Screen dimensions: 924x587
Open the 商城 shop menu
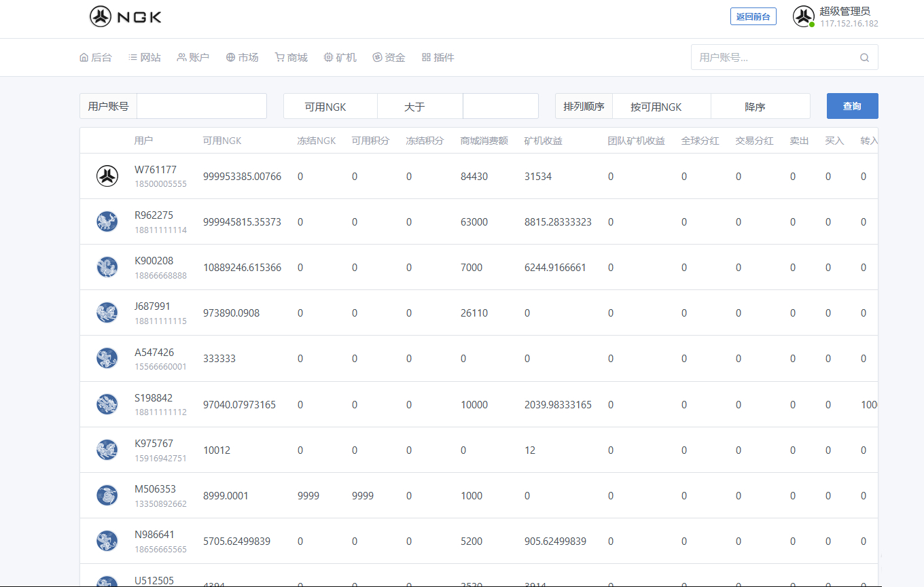(x=291, y=58)
